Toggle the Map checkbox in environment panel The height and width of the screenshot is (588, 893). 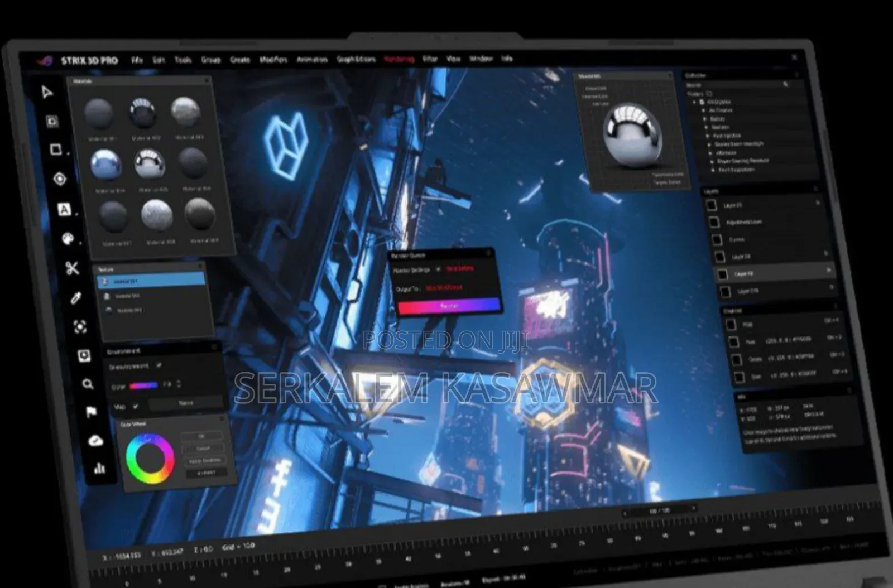click(x=136, y=406)
